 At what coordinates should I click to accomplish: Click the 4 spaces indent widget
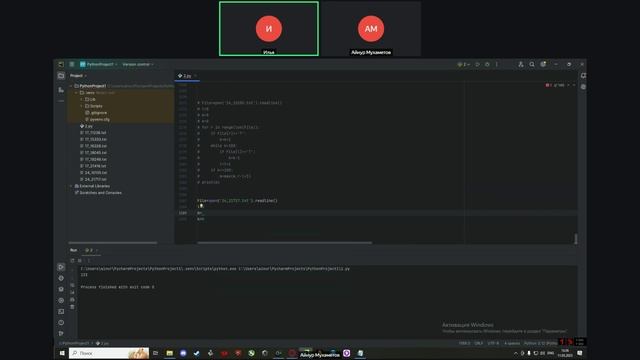click(512, 343)
